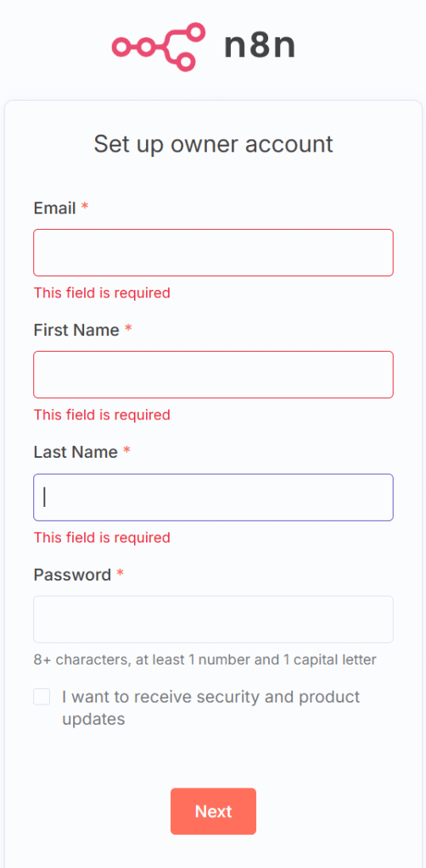Click the password requirements hint text
The image size is (426, 868).
[x=205, y=659]
